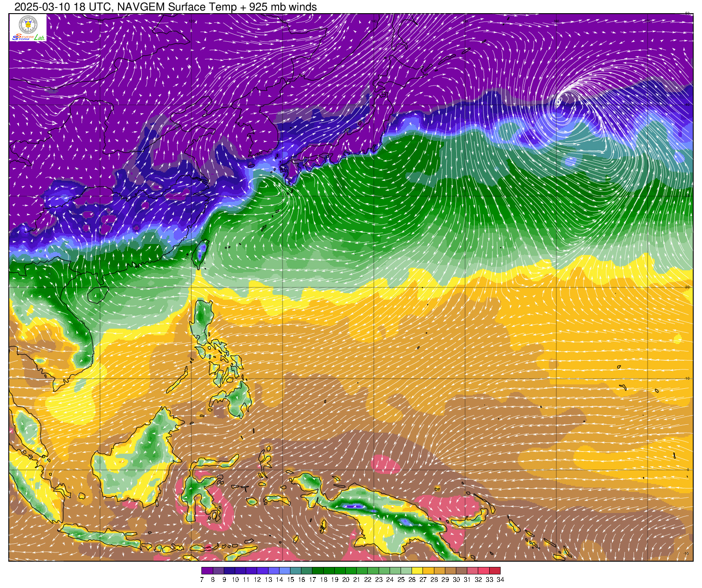702x588 pixels.
Task: Select the red 33–34 degree swatch
Action: pos(494,570)
